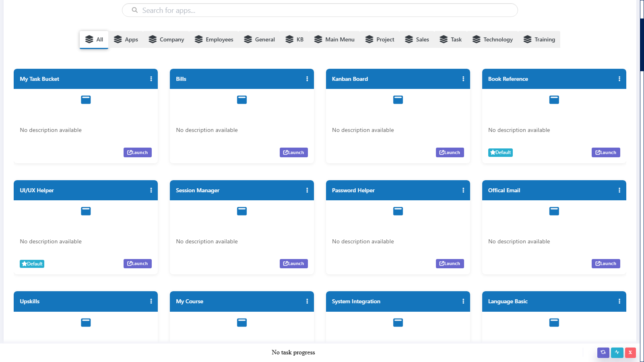Click the My Task Bucket app icon

point(86,100)
